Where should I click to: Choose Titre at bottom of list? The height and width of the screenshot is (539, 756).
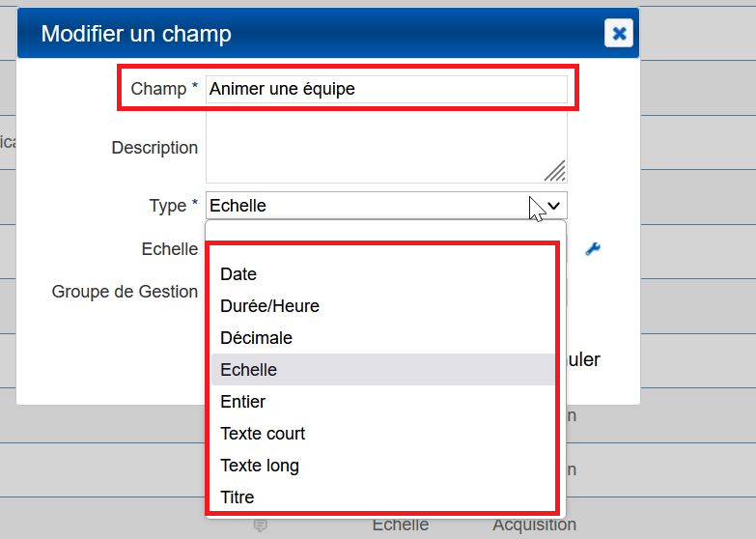tap(238, 497)
